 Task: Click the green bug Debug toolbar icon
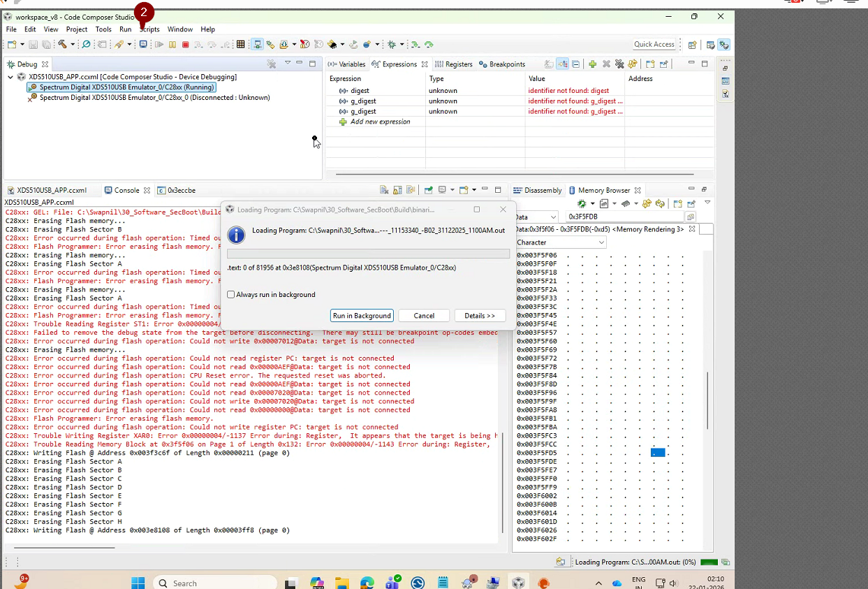(x=392, y=45)
